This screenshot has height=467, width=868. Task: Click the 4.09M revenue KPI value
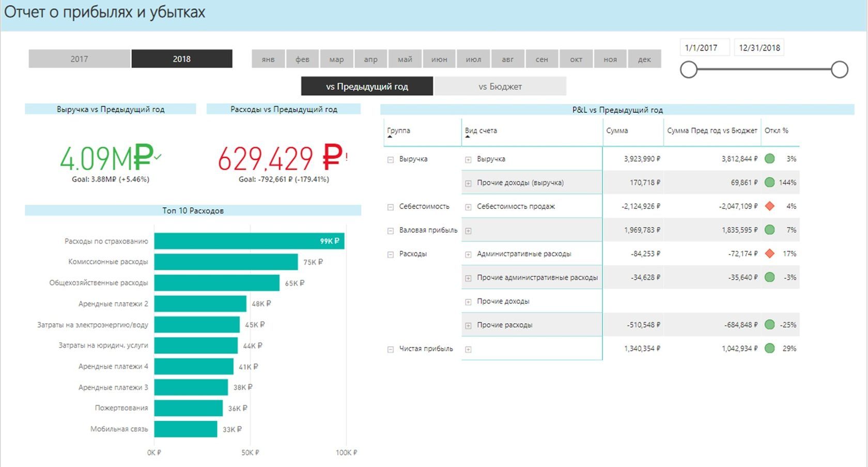[106, 158]
